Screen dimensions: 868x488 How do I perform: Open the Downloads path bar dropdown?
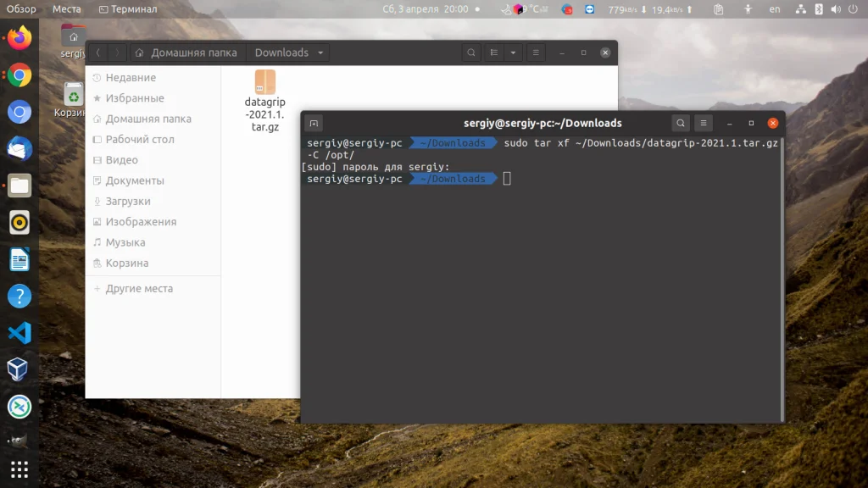tap(320, 52)
